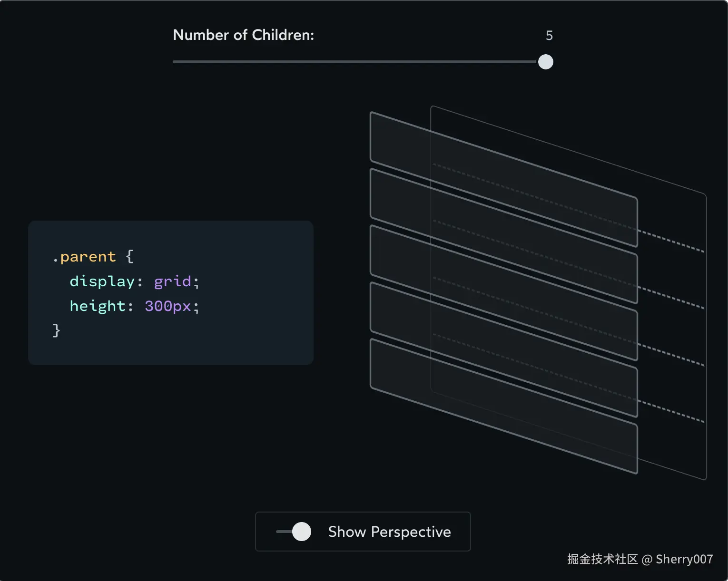Click the opening brace after .parent
Screen dimensions: 728x581
point(129,257)
